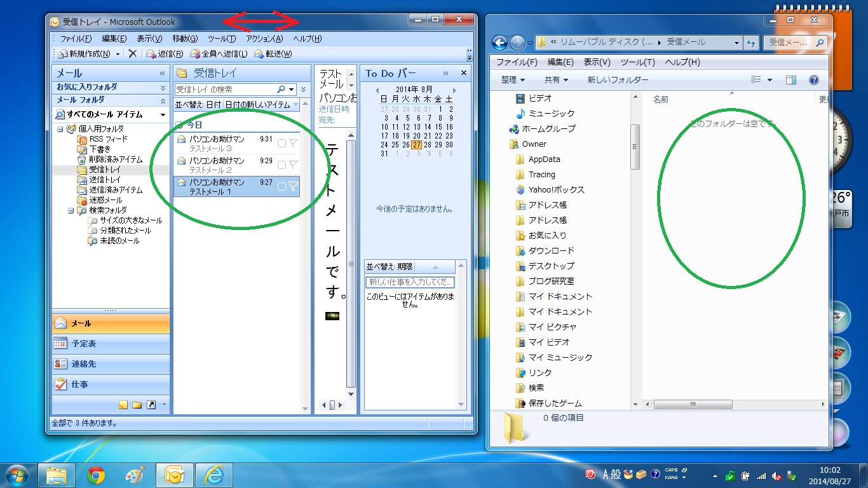Click 新しいフォルダー in Explorer toolbar

point(618,80)
